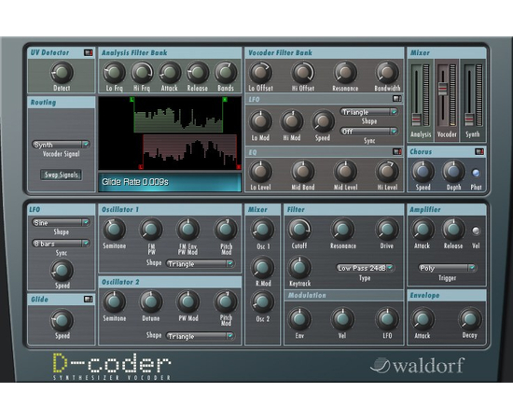Click the Analysis Filter Bank Attack knob

tap(170, 73)
